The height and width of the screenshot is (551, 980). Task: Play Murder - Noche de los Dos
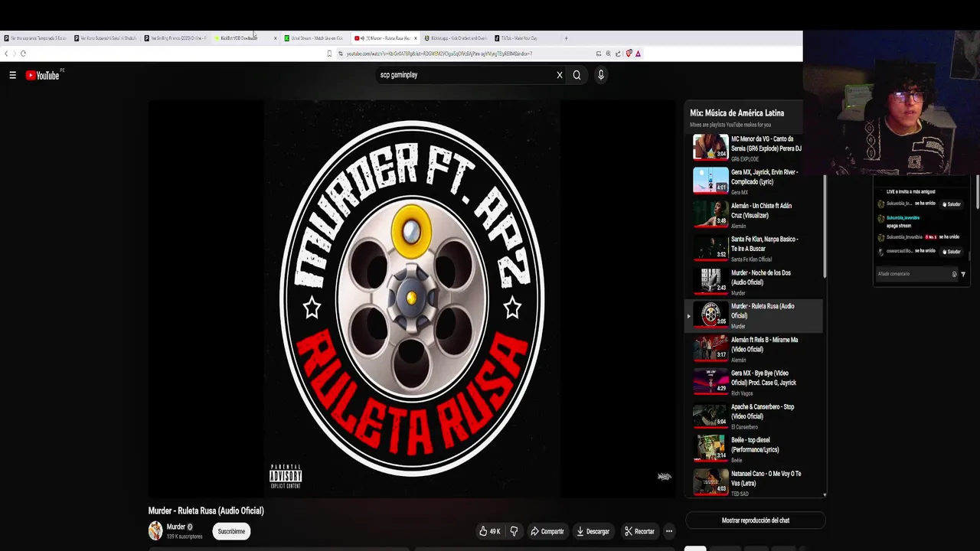(753, 282)
